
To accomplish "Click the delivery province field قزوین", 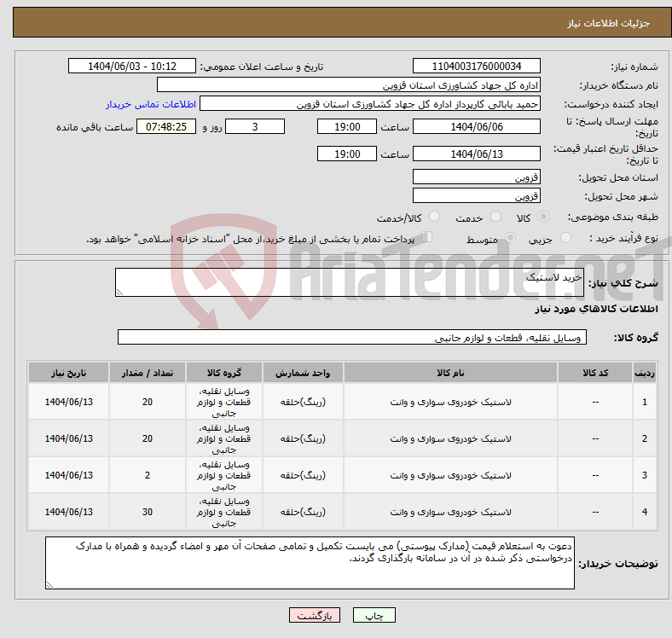I will coord(476,177).
